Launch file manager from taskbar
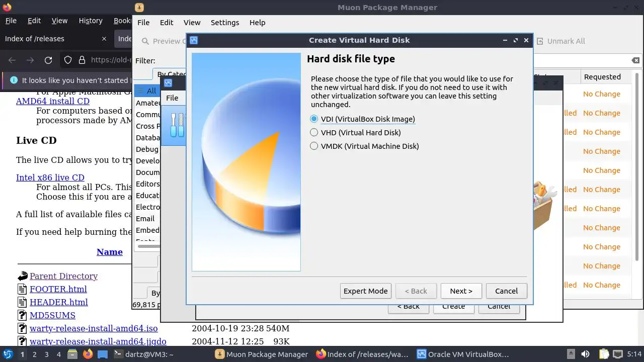Viewport: 644px width, 362px height. 72,354
